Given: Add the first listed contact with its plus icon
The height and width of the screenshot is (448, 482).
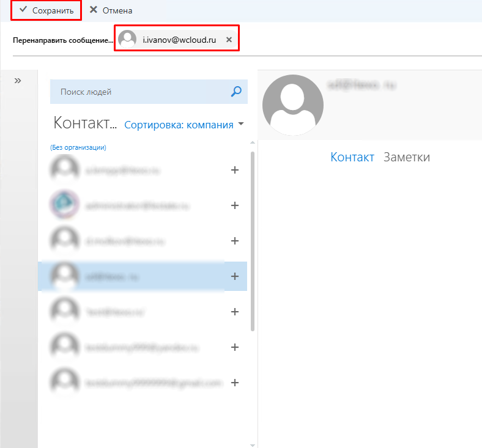Looking at the screenshot, I should coord(234,170).
